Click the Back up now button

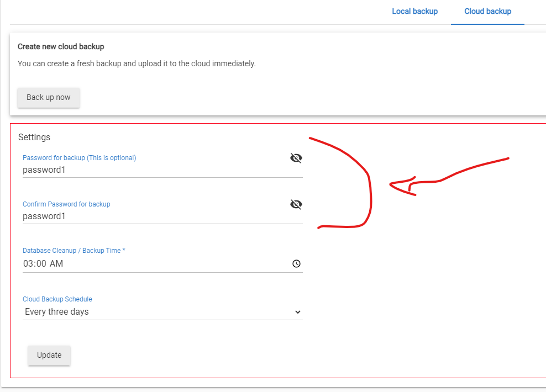[49, 97]
